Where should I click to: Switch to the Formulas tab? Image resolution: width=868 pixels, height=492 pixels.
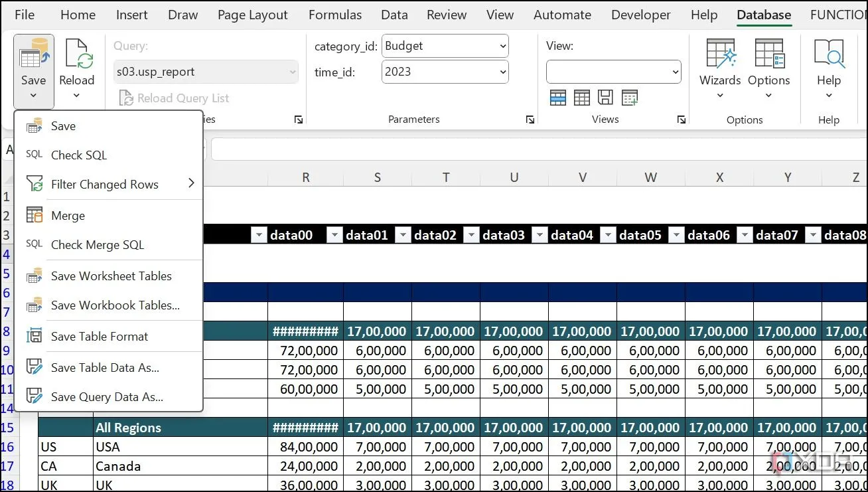click(335, 15)
